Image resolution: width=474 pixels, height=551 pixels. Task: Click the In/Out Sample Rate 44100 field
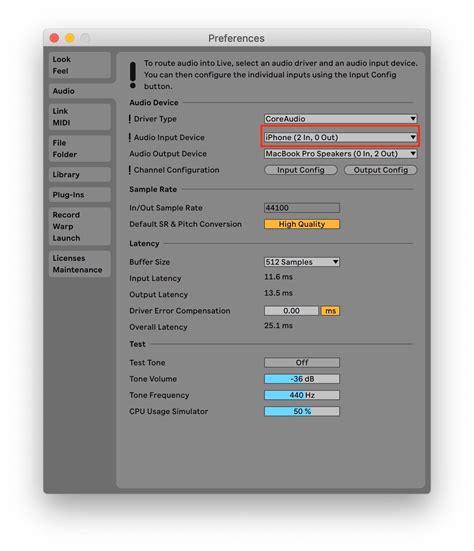point(302,208)
